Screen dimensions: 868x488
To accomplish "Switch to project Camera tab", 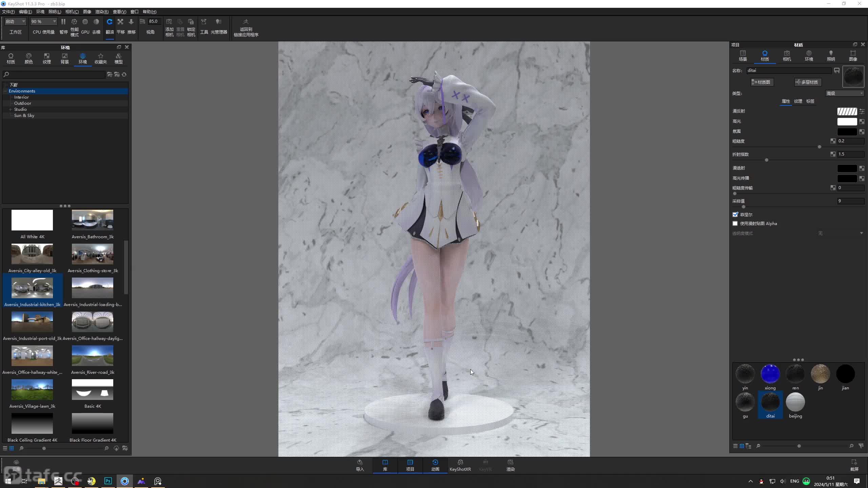I will tap(787, 56).
